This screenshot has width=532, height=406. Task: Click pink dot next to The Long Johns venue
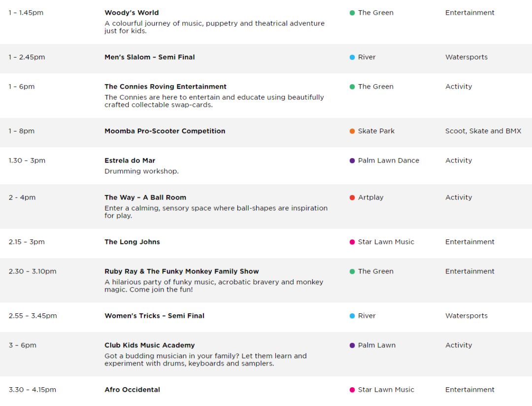coord(352,242)
